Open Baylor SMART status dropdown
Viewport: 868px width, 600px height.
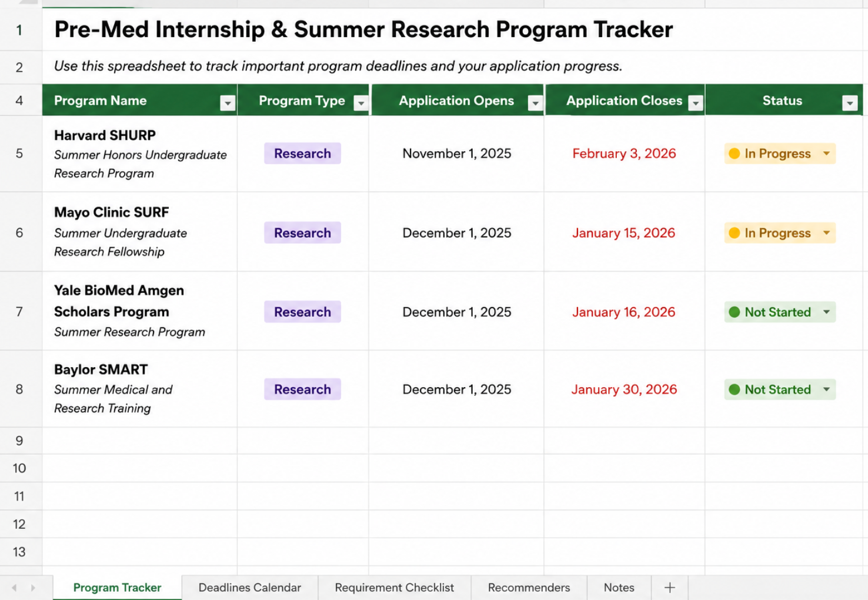[x=826, y=389]
